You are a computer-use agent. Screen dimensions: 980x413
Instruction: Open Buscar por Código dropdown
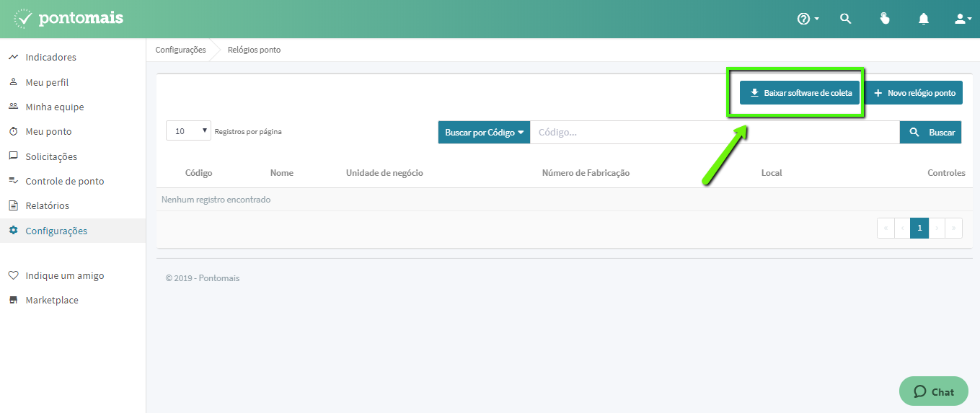[x=484, y=132]
